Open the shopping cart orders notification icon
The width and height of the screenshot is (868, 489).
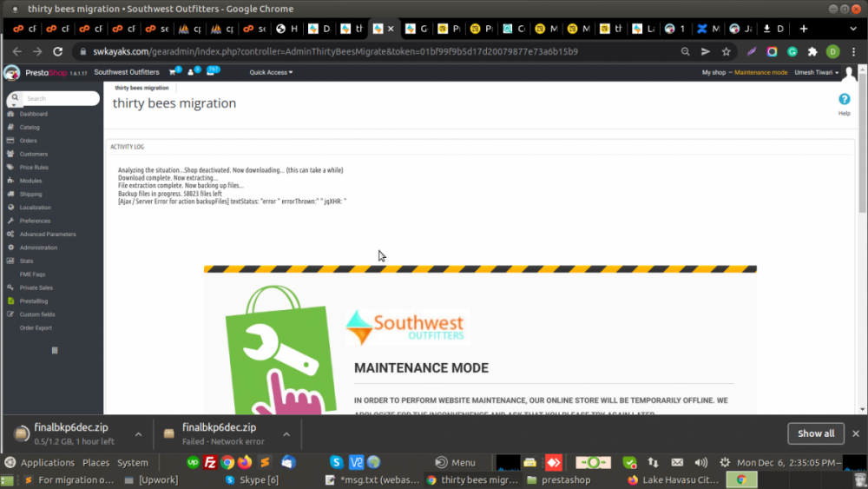coord(174,72)
